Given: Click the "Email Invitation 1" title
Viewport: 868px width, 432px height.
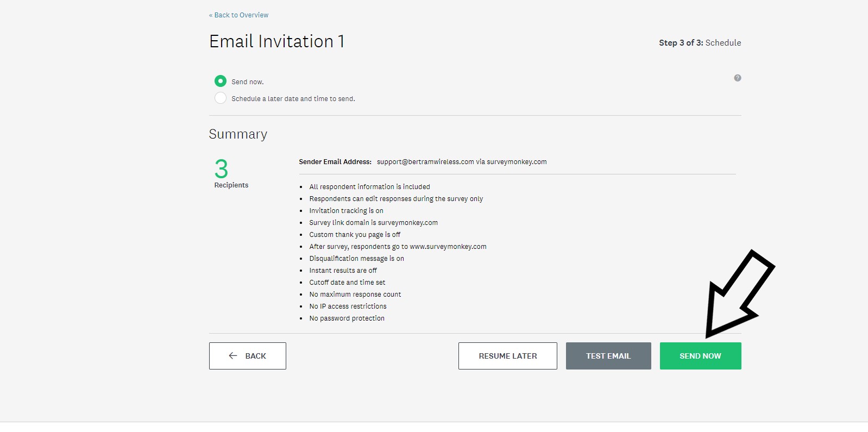Looking at the screenshot, I should coord(276,41).
